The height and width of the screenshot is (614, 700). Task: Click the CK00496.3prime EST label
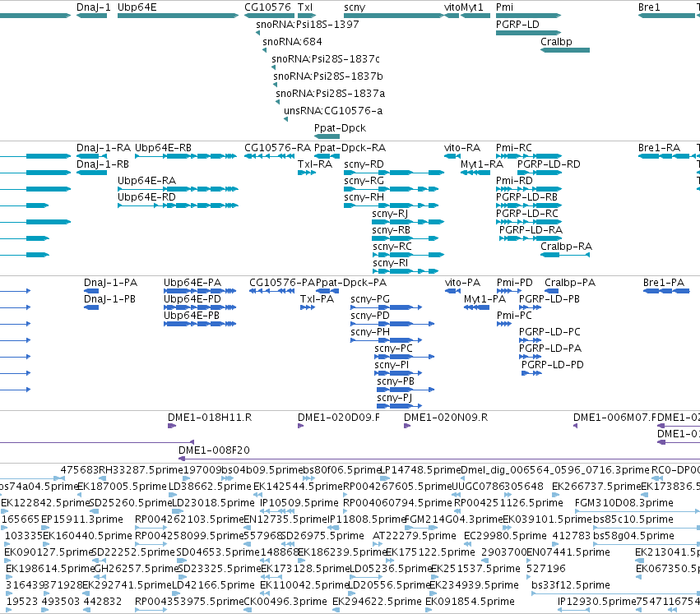285,602
